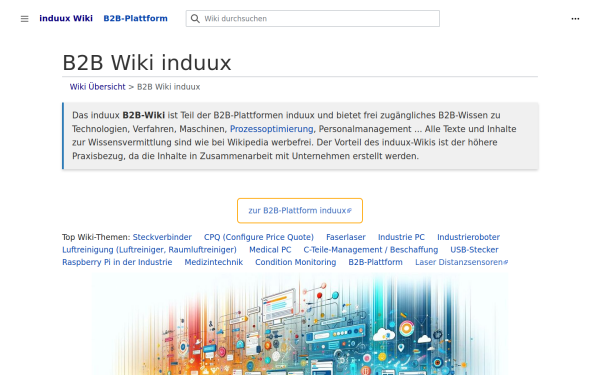Open Raspberry Pi in der Industrie link
Screen dimensions: 600x375
117,262
